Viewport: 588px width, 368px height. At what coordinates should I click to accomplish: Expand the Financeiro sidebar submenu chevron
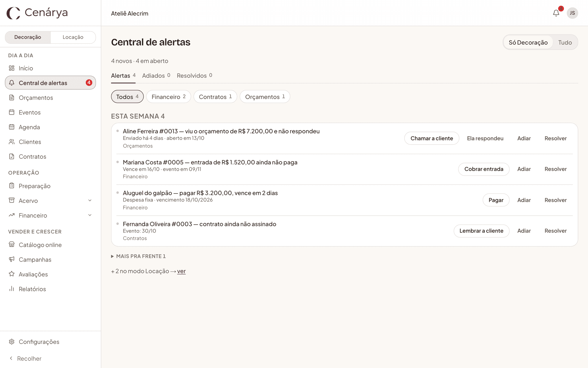(90, 215)
